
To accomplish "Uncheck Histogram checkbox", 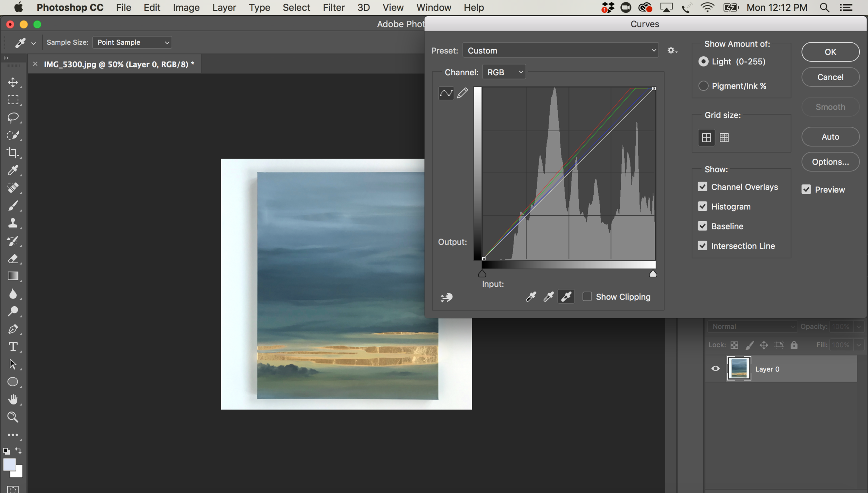I will pos(702,207).
